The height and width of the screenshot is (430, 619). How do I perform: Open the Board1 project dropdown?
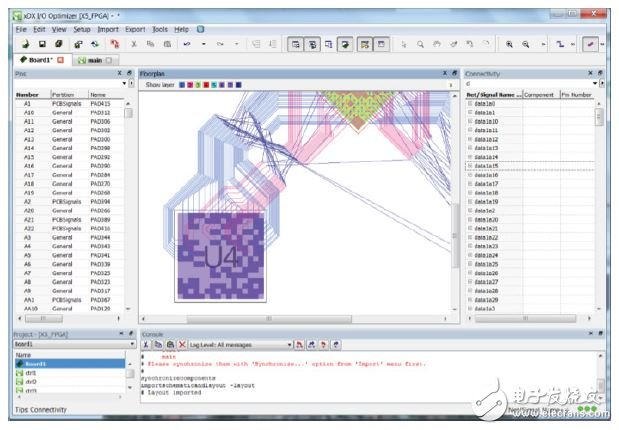point(130,343)
